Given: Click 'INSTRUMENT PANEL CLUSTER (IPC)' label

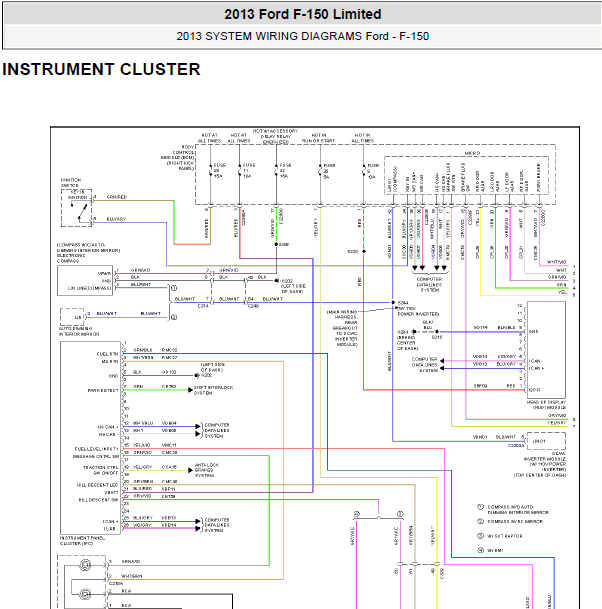Looking at the screenshot, I should pos(82,541).
